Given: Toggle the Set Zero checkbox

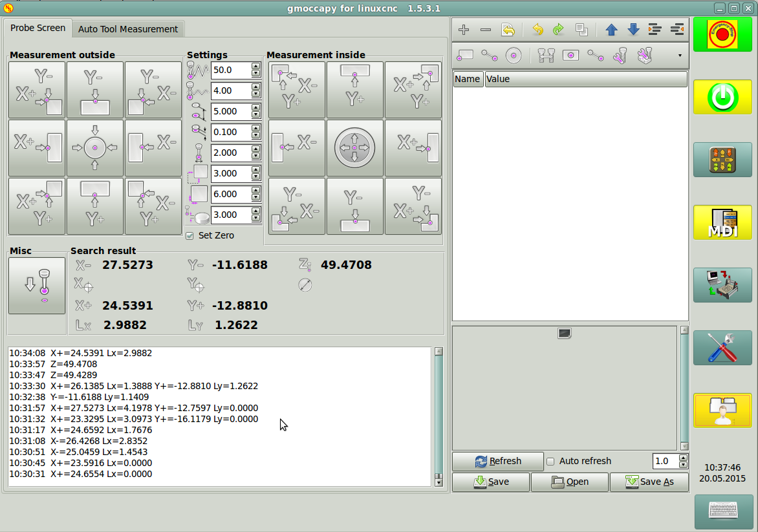Looking at the screenshot, I should tap(189, 236).
